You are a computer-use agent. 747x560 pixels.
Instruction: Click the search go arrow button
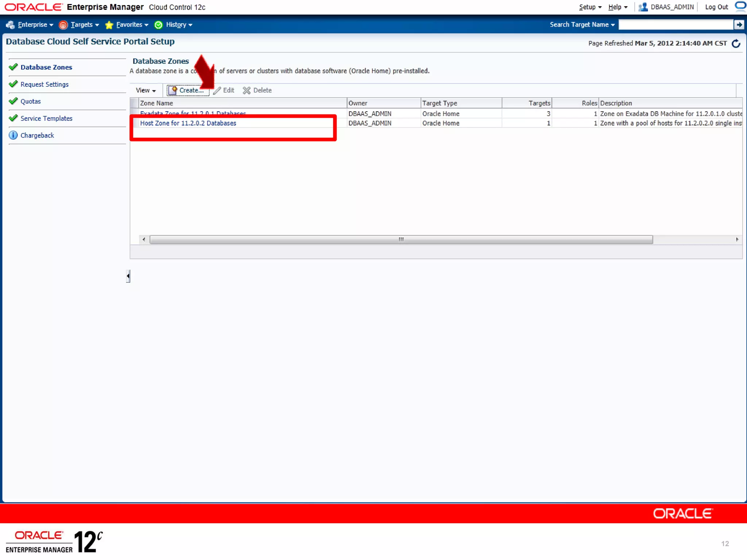(x=739, y=25)
